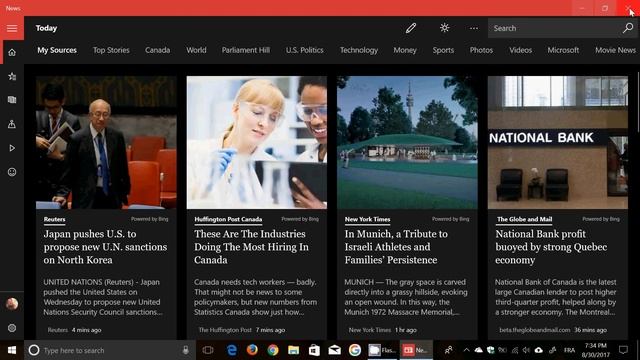Click the pencil edit icon
The height and width of the screenshot is (360, 640).
click(411, 28)
